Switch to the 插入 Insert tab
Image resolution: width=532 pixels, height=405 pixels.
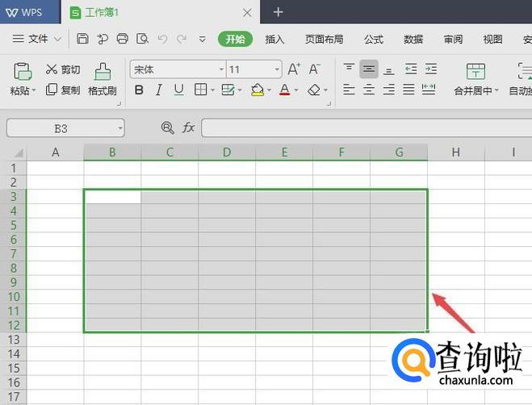click(274, 40)
